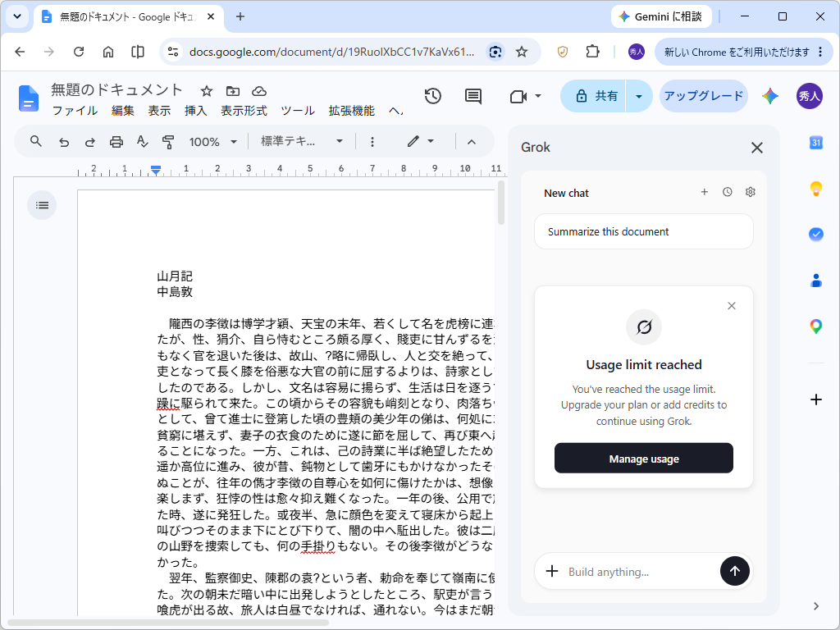The width and height of the screenshot is (840, 630).
Task: Expand share options dropdown arrow
Action: tap(638, 97)
